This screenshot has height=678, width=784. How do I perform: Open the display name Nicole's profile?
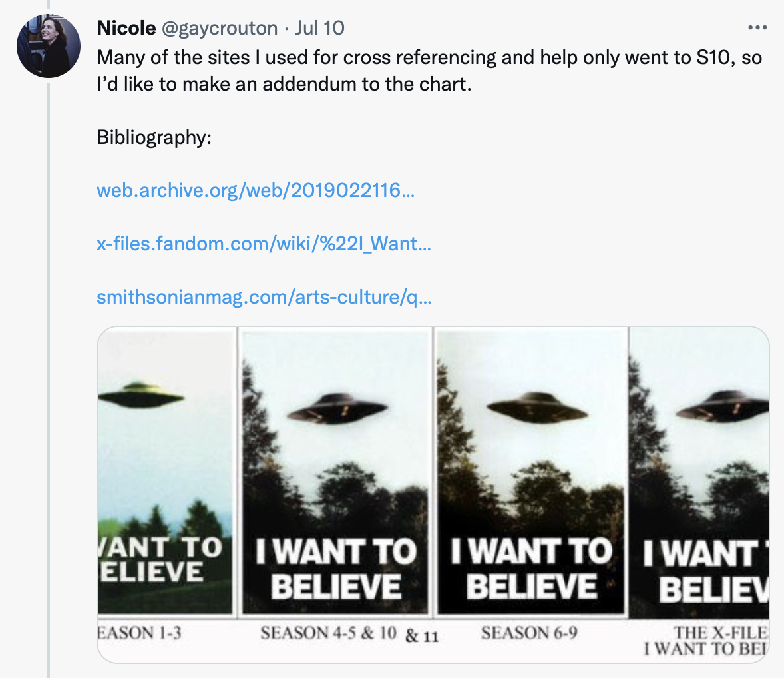(x=126, y=28)
